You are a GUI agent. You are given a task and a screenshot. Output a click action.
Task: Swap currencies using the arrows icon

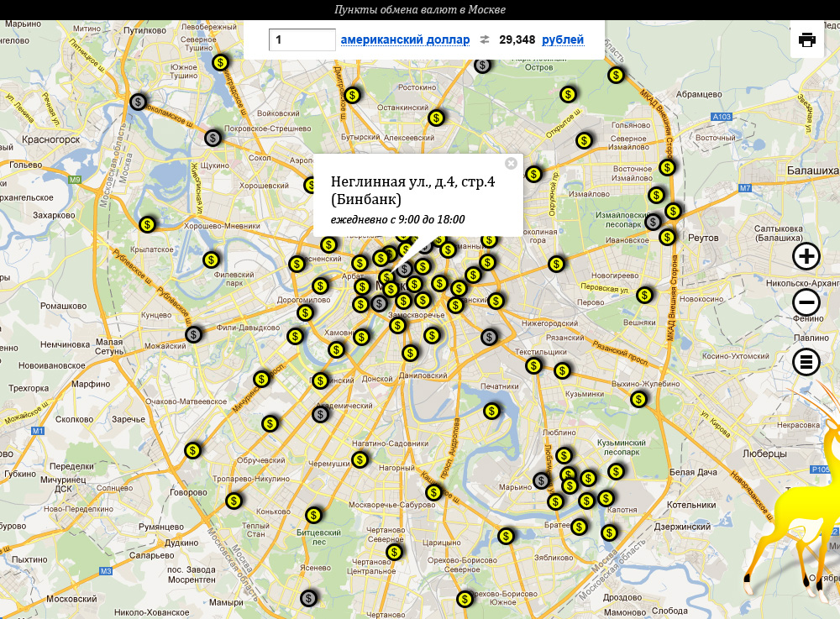pyautogui.click(x=485, y=39)
